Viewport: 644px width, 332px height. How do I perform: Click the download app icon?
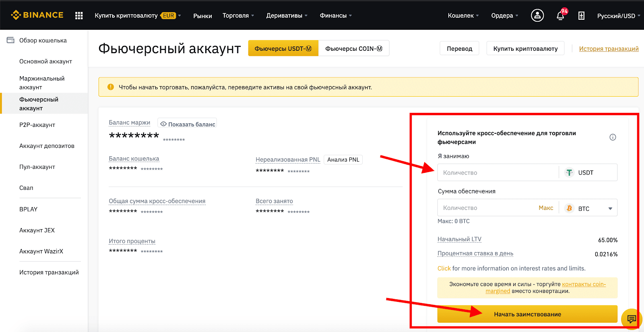[581, 16]
